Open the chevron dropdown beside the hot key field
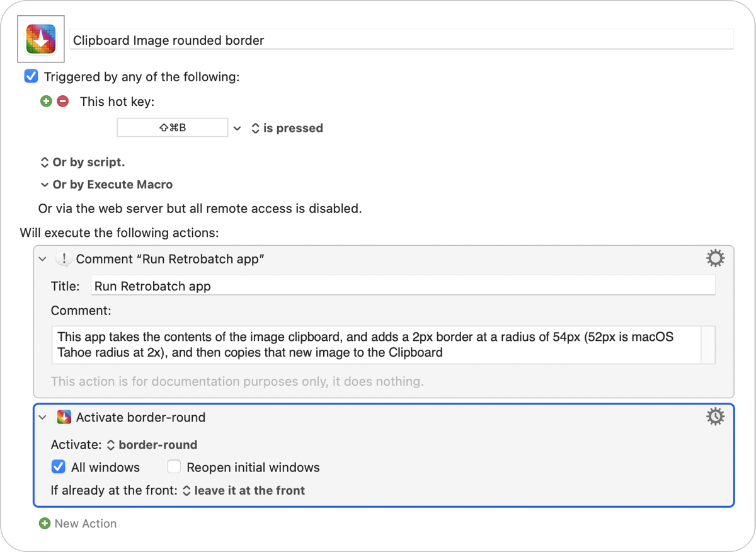Image resolution: width=756 pixels, height=552 pixels. [238, 127]
